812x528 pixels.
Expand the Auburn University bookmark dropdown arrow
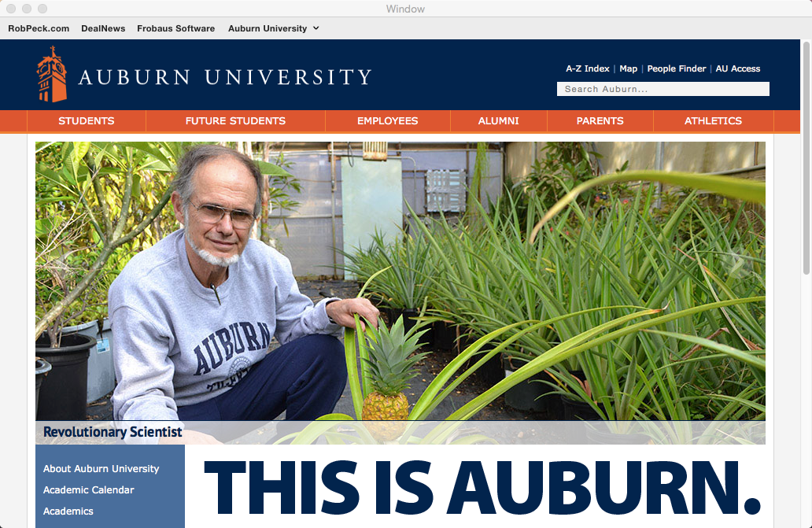[x=316, y=28]
